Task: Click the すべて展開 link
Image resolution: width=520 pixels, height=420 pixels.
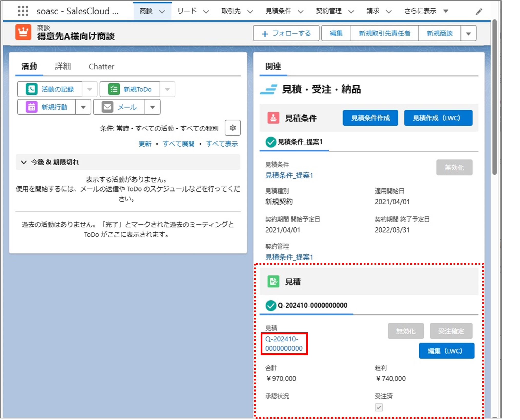Action: coord(179,144)
